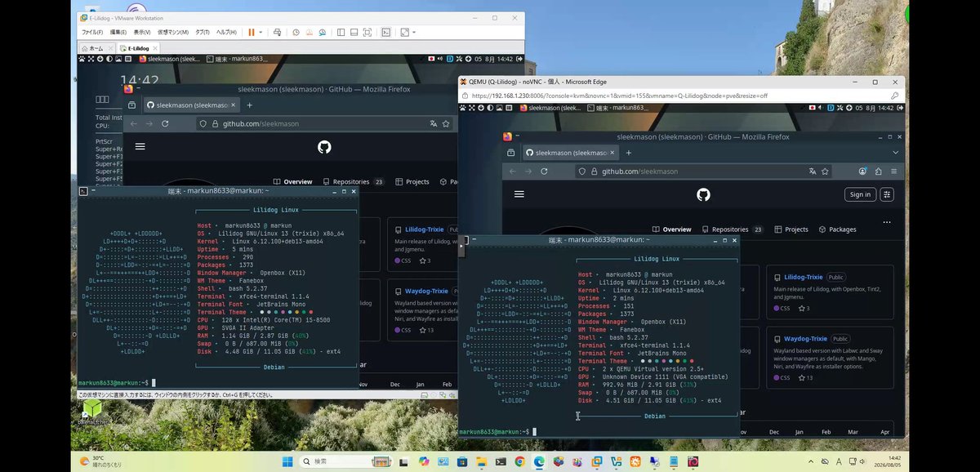
Task: Click Repositories tab in VMware Firefox GitHub page
Action: (x=353, y=182)
